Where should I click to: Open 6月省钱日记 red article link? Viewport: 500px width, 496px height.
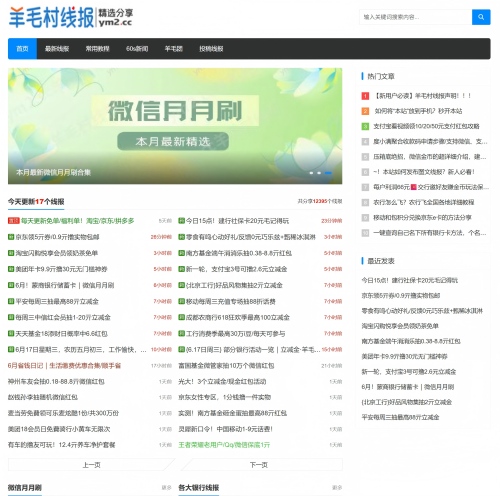(64, 366)
